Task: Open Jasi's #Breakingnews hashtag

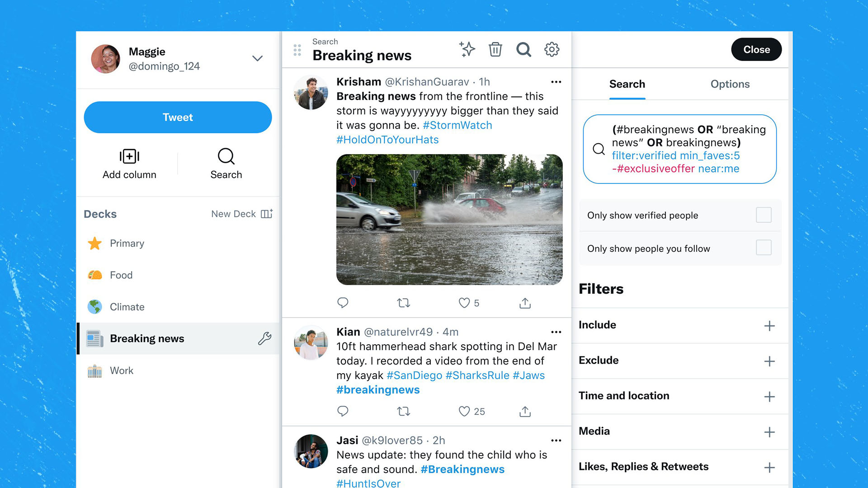Action: pos(462,469)
